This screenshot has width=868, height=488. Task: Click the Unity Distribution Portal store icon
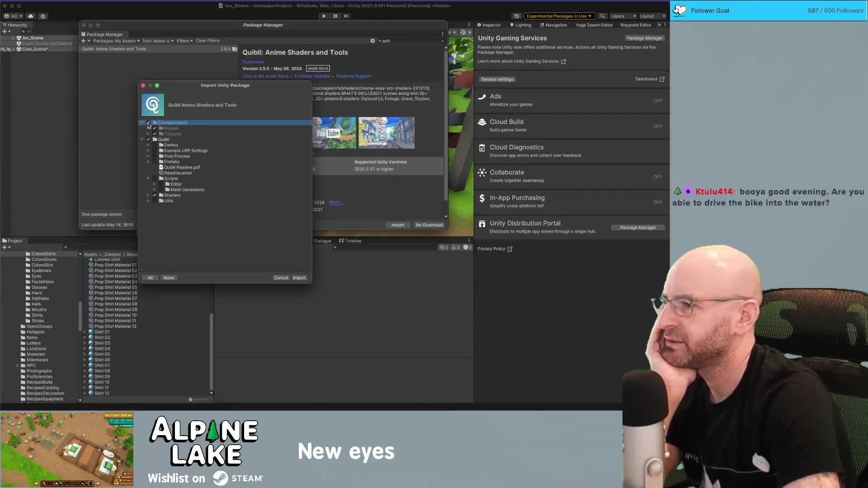point(482,224)
